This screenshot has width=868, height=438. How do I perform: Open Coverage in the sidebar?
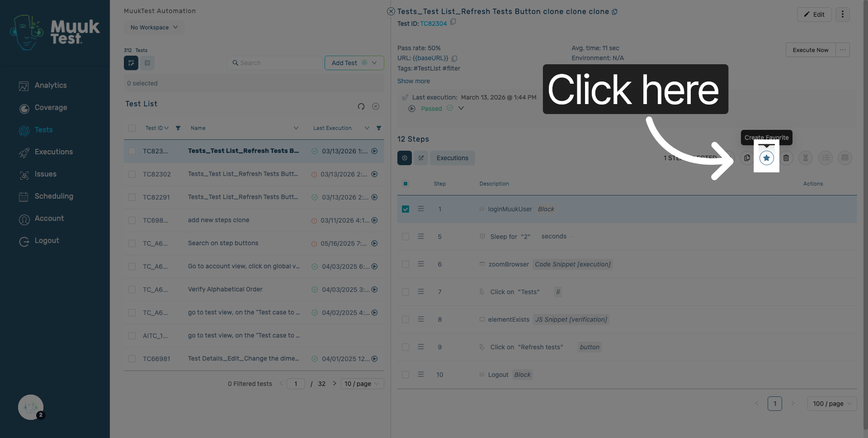pos(51,108)
